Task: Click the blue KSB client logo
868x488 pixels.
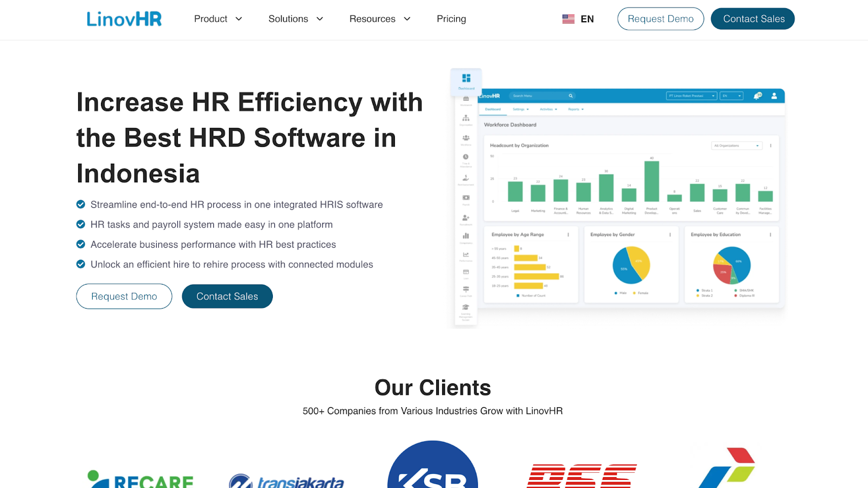Action: pyautogui.click(x=433, y=465)
